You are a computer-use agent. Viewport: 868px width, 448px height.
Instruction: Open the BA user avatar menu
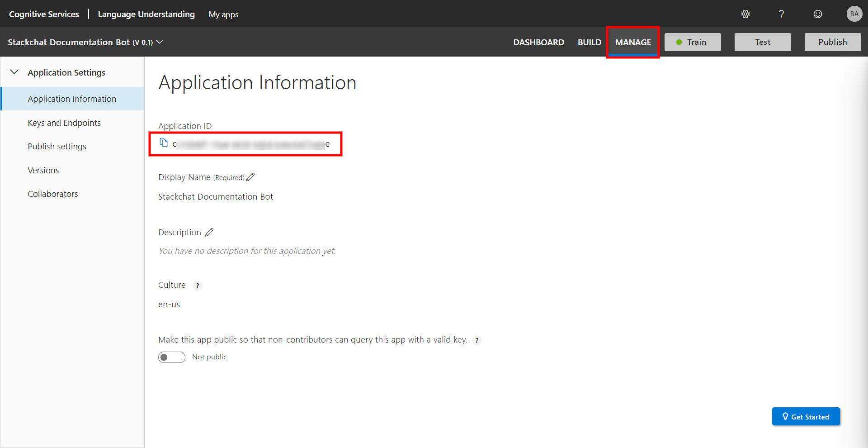click(854, 14)
